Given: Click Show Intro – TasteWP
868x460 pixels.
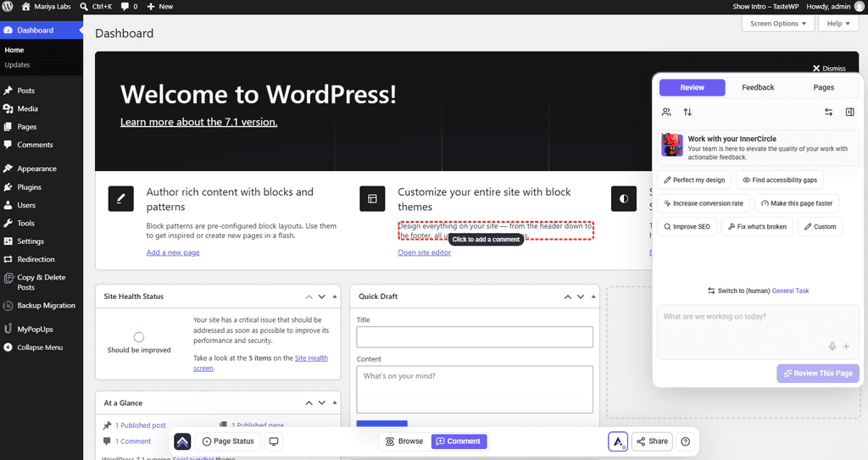Looking at the screenshot, I should point(765,7).
